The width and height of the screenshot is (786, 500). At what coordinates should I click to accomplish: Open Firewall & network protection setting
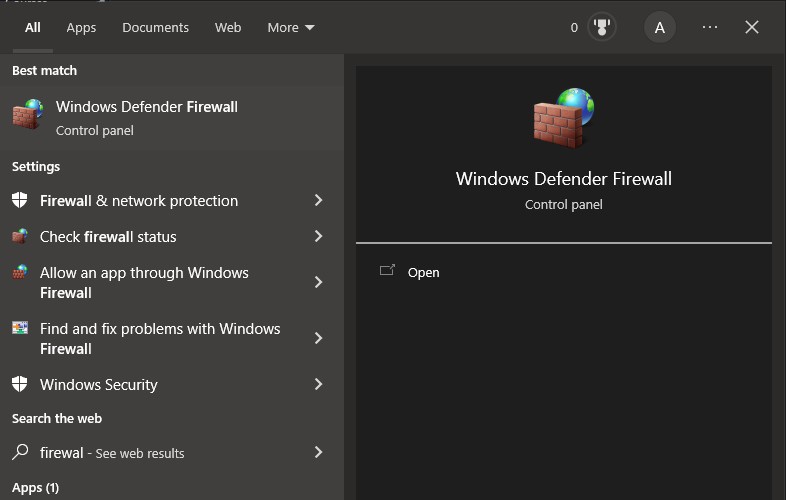[139, 201]
